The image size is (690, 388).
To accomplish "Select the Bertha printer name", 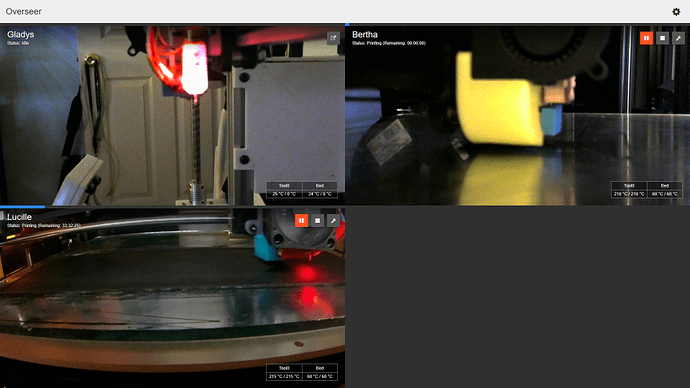I will 364,34.
